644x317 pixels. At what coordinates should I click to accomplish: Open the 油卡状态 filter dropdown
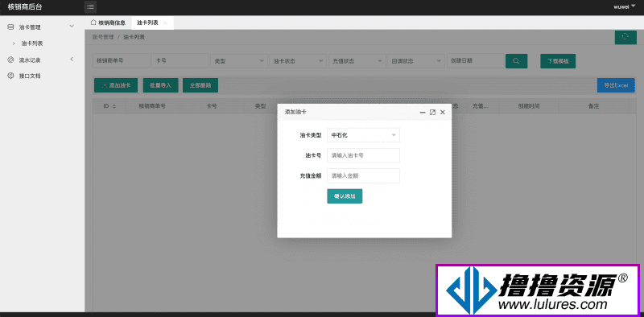point(298,61)
